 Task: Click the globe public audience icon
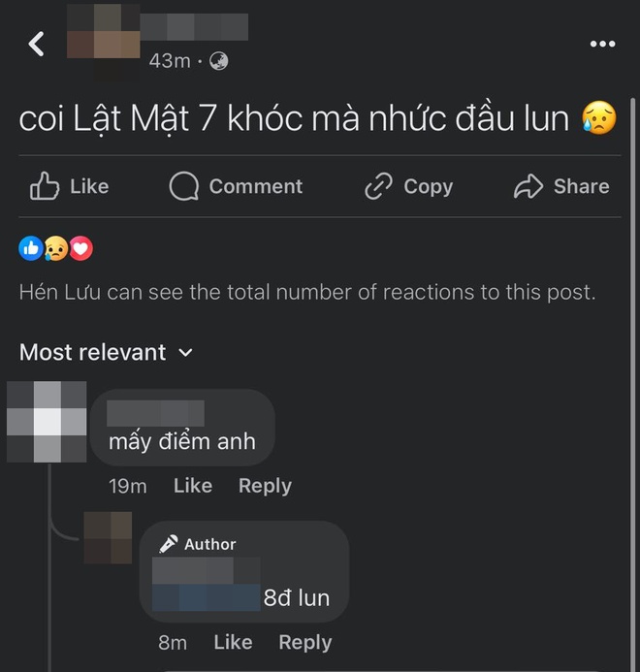coord(218,61)
